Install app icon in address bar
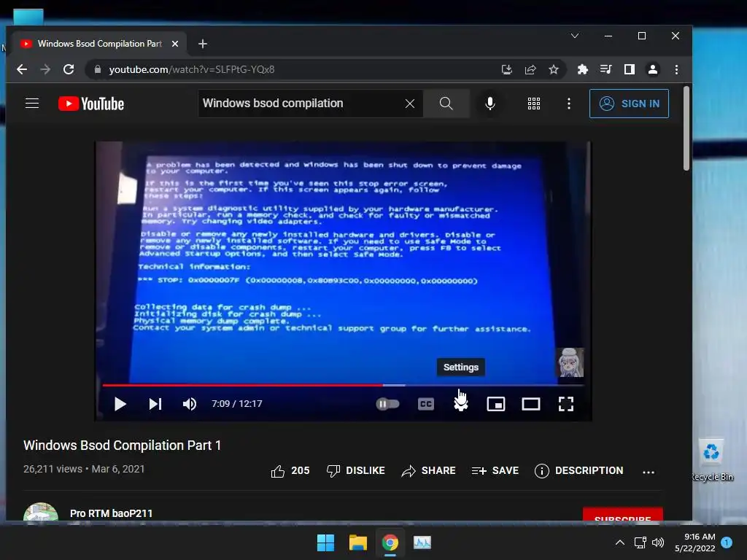Screen dimensions: 747x560 click(x=507, y=69)
